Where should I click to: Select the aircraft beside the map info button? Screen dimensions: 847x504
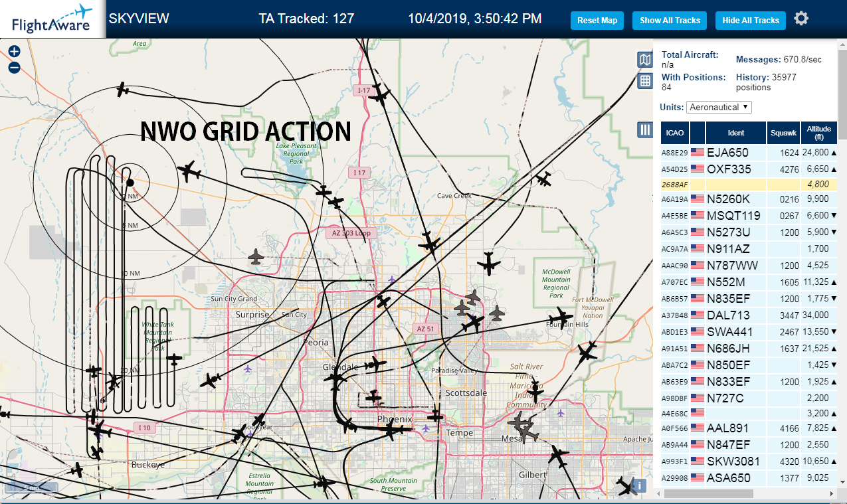[624, 487]
